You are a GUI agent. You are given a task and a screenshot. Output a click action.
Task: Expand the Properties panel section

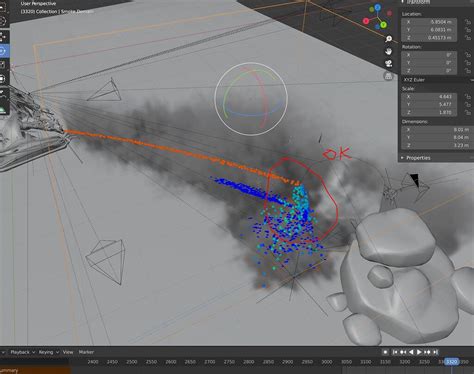417,158
